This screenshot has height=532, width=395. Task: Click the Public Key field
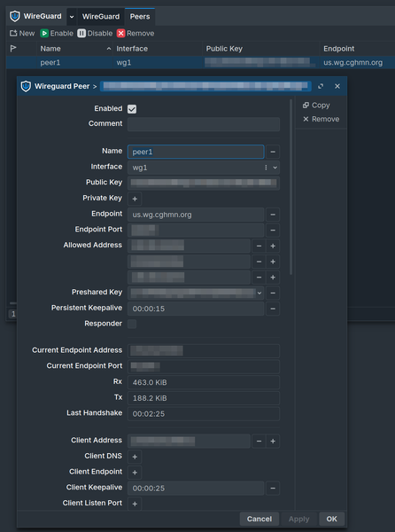(204, 184)
